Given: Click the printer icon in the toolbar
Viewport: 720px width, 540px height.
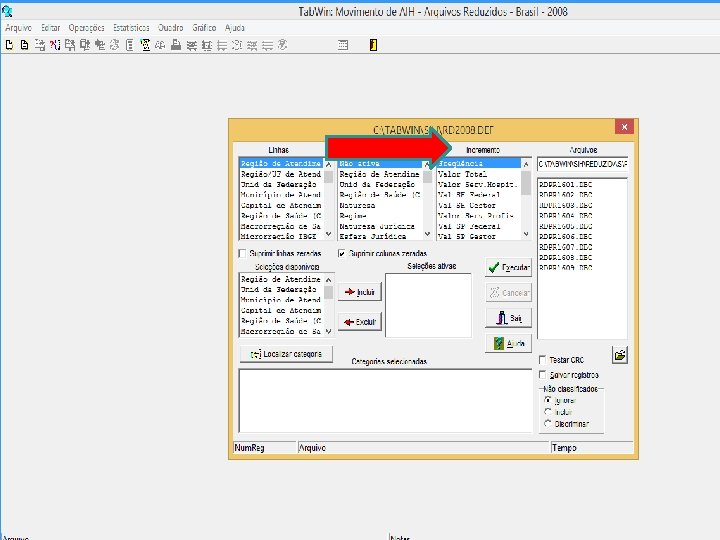Looking at the screenshot, I should click(175, 45).
